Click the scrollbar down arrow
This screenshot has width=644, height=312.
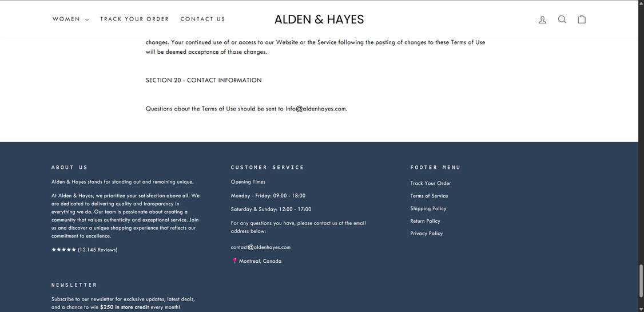click(x=641, y=309)
